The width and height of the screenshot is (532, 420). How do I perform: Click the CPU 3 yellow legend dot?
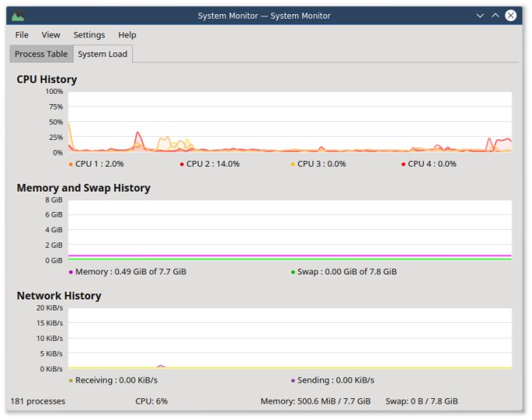click(x=293, y=164)
